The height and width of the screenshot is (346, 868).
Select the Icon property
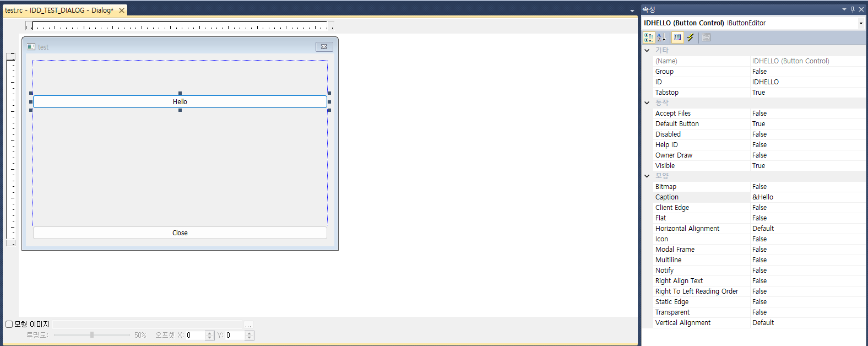pyautogui.click(x=759, y=239)
